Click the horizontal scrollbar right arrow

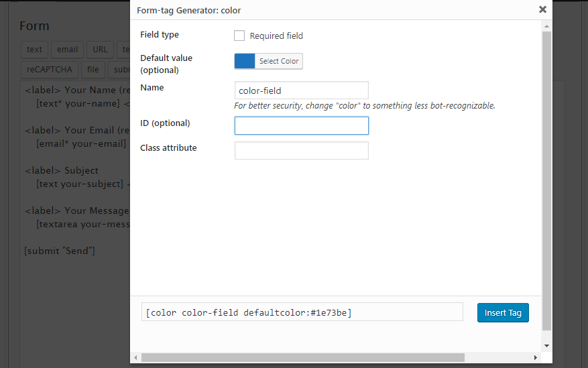(x=536, y=357)
